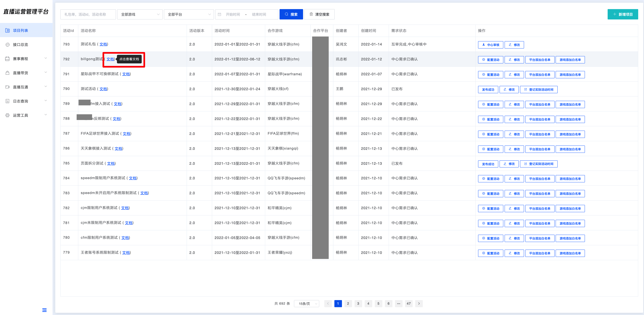Open 文档 link for billgong测试

[x=110, y=59]
